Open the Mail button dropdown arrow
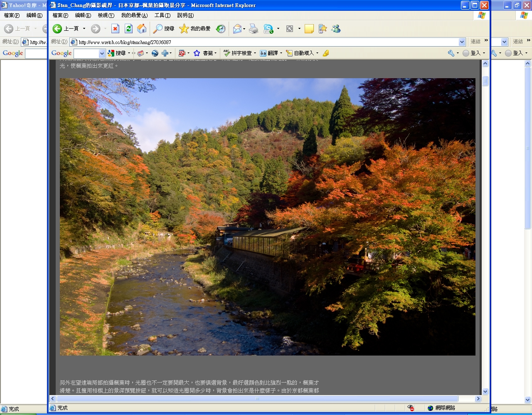 point(244,29)
